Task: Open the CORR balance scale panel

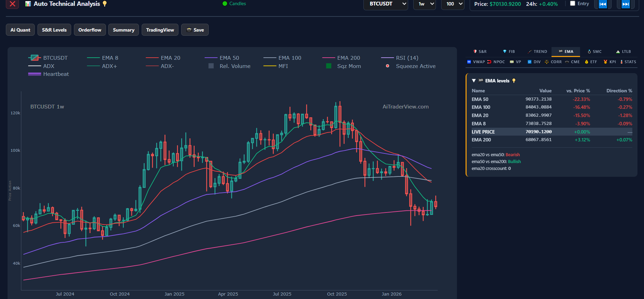Action: click(x=547, y=62)
